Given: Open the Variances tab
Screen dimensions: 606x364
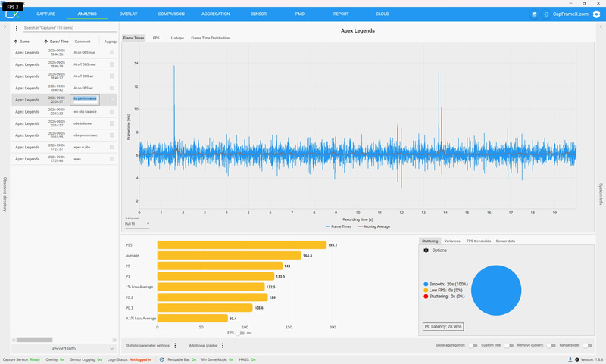Looking at the screenshot, I should pos(452,241).
